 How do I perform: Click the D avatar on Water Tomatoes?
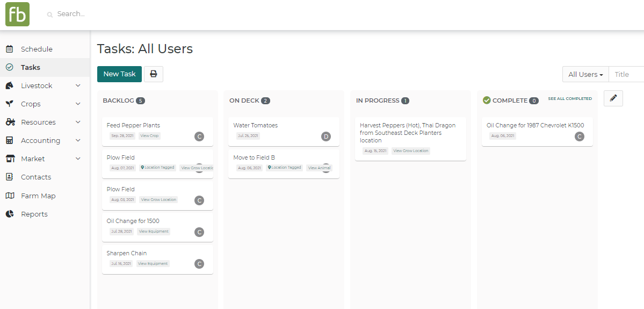(x=325, y=136)
